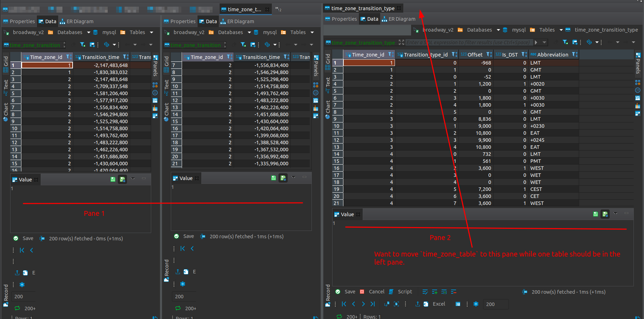Click Save button in right pane
Screen dimensions: 644x319
point(346,292)
